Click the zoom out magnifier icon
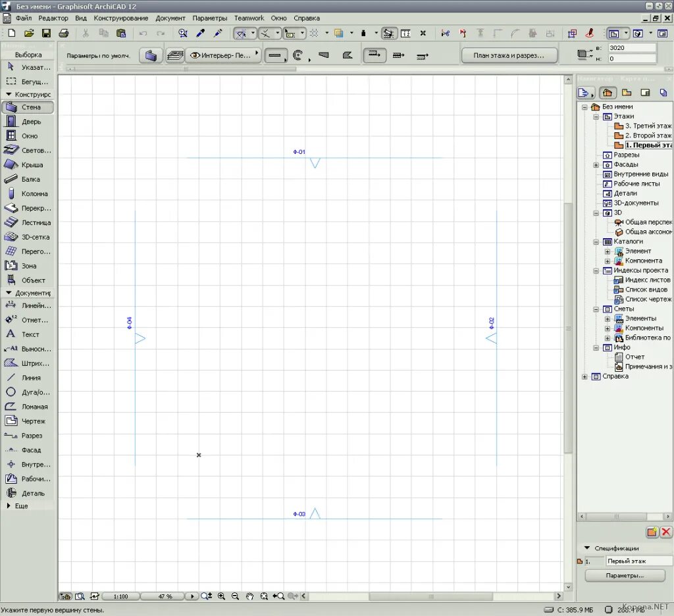Viewport: 674px width, 616px height. tap(235, 596)
